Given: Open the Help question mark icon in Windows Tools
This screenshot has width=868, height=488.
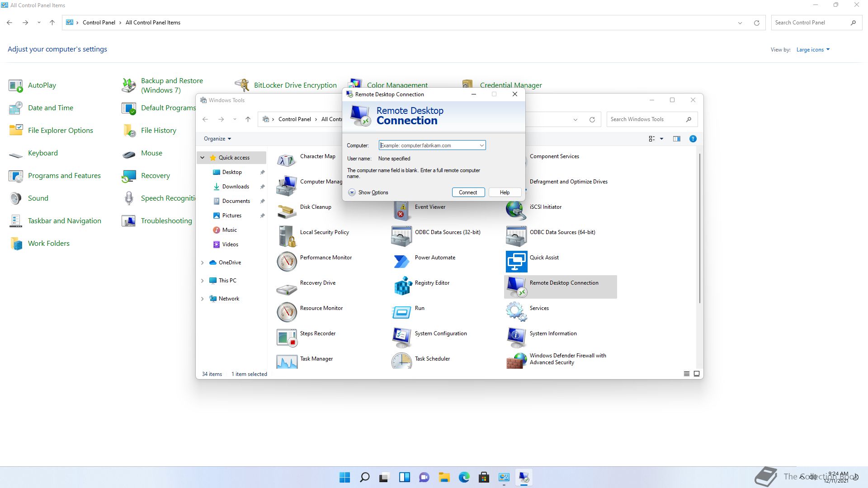Looking at the screenshot, I should (x=693, y=139).
